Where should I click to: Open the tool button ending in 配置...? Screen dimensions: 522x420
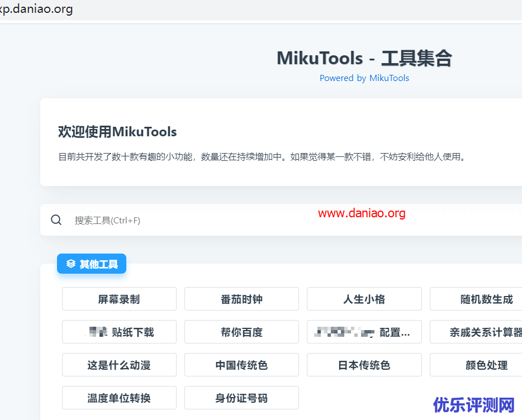[364, 332]
